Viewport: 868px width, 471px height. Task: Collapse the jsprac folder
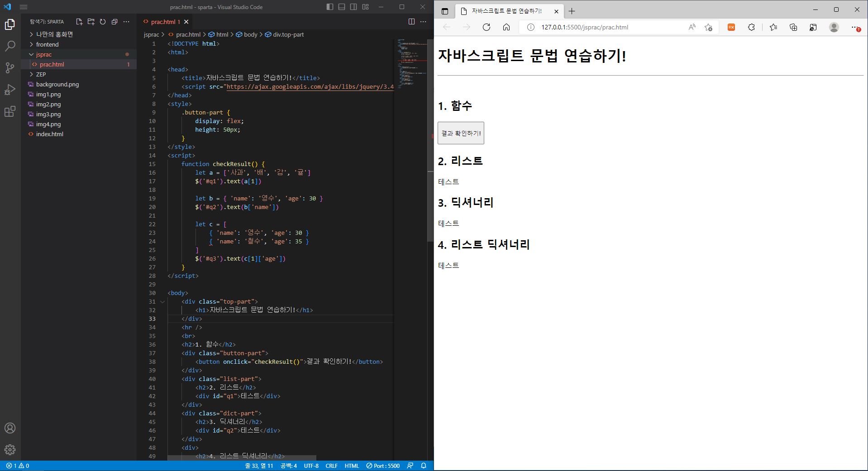click(x=79, y=54)
